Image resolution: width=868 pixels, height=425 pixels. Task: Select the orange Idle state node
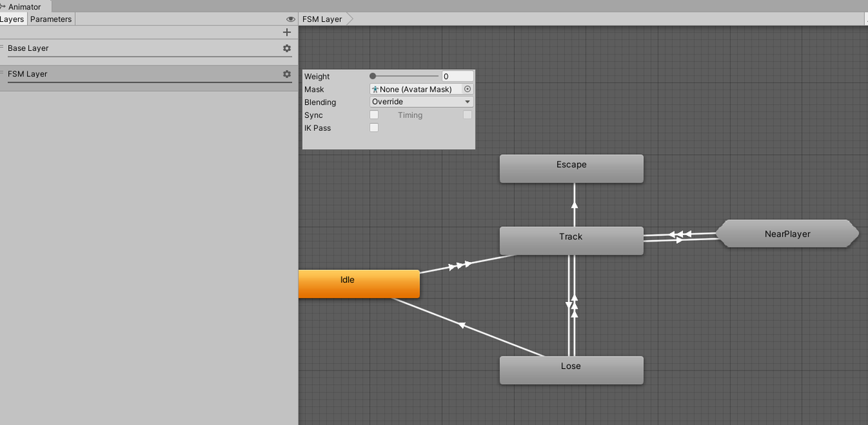pos(359,284)
